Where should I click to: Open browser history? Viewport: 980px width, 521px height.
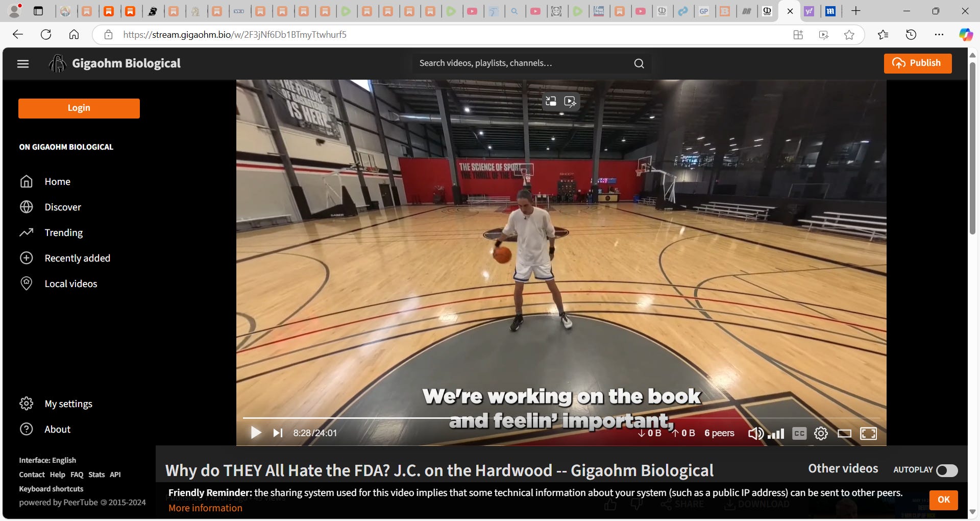click(x=911, y=35)
